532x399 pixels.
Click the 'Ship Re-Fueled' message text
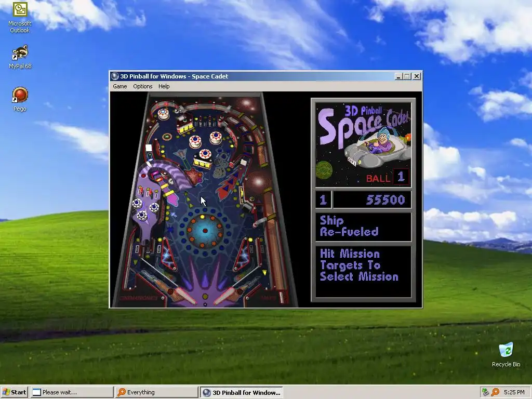(349, 226)
